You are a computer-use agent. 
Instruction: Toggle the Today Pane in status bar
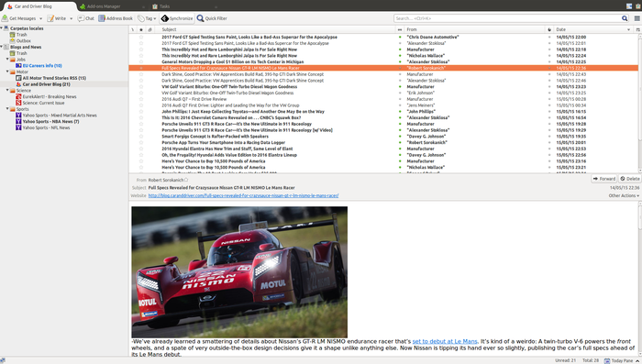click(x=622, y=360)
